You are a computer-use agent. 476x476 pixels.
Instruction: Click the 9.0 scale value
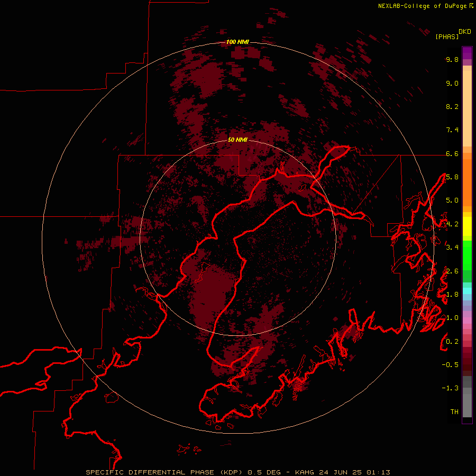pyautogui.click(x=452, y=83)
